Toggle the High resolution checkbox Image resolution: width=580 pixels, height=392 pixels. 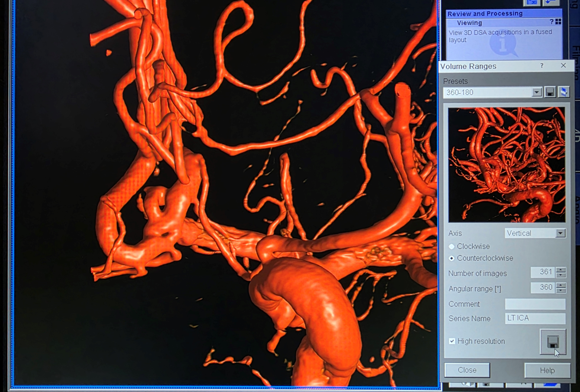pos(452,341)
